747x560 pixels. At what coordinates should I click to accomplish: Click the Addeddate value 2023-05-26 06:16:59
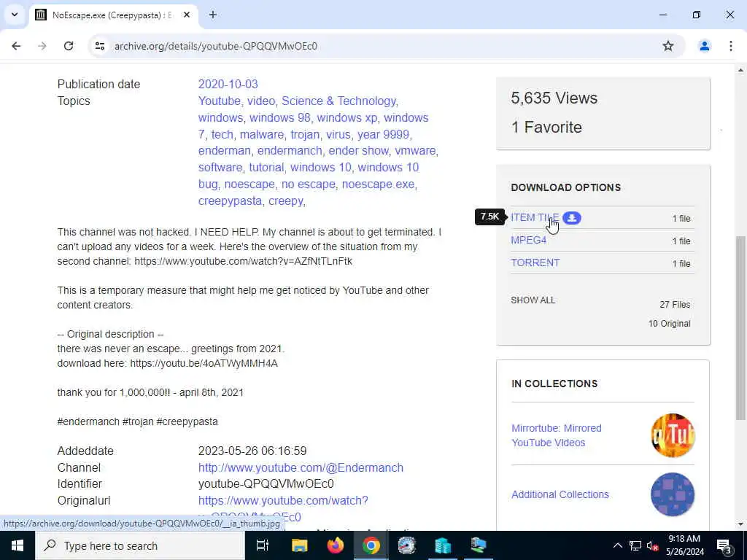tap(252, 451)
